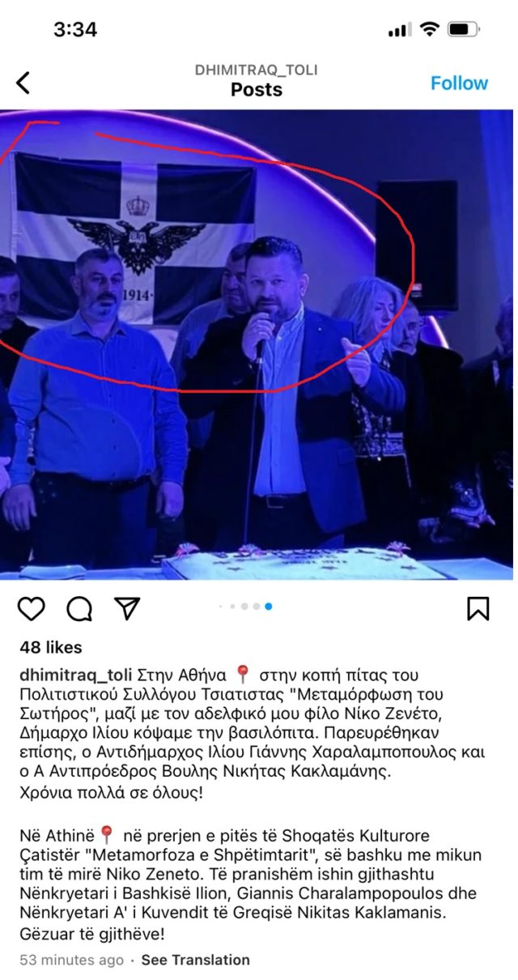The height and width of the screenshot is (980, 518).
Task: Tap the 3:34 clock in status bar
Action: (x=75, y=30)
